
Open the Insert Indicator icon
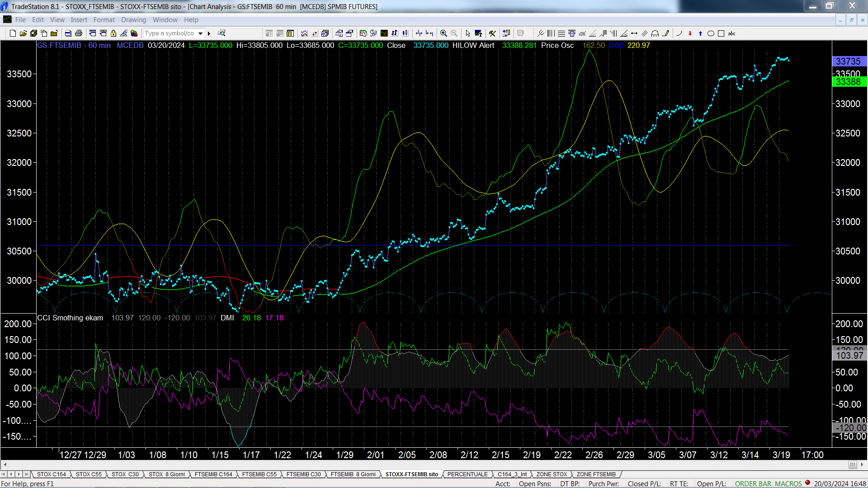tap(304, 33)
